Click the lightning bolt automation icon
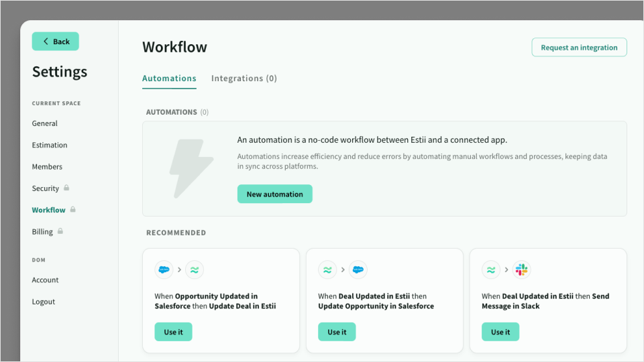The image size is (644, 362). (x=191, y=168)
